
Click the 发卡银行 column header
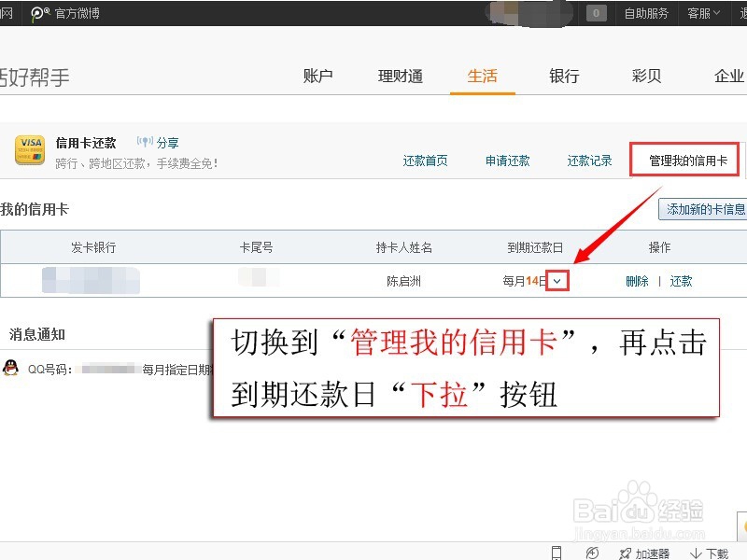point(87,246)
